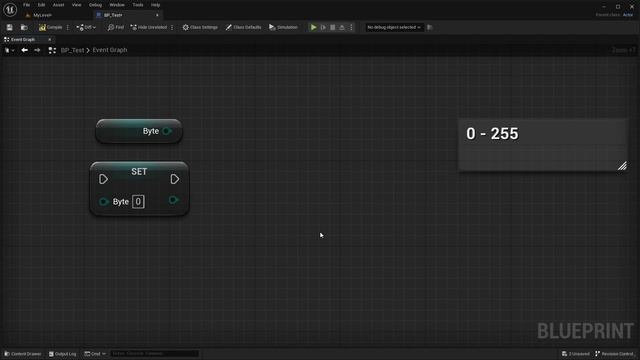Click the SET node title
This screenshot has width=640, height=360.
139,171
